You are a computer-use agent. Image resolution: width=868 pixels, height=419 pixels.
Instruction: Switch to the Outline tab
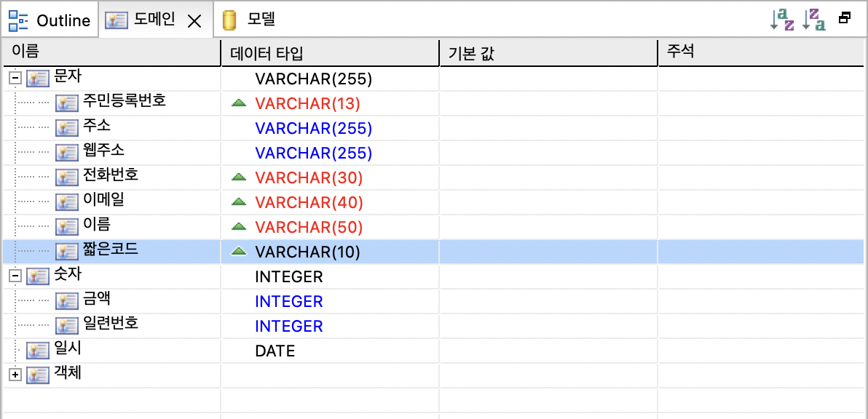point(50,20)
